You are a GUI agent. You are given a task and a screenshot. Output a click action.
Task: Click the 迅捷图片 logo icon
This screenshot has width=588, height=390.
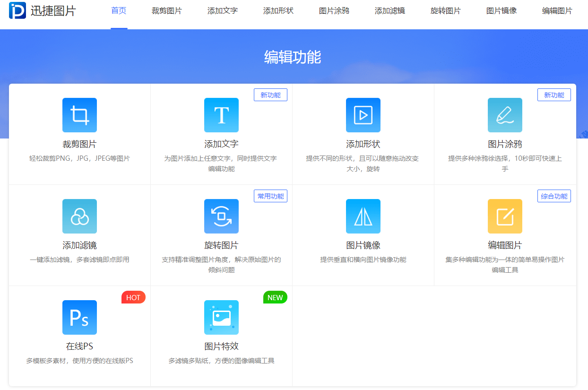17,10
